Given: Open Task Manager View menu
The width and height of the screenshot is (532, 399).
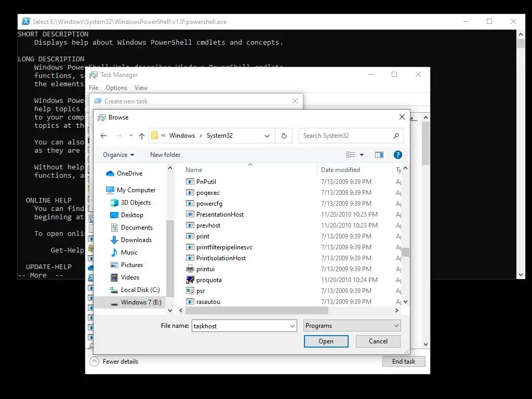Looking at the screenshot, I should point(141,88).
